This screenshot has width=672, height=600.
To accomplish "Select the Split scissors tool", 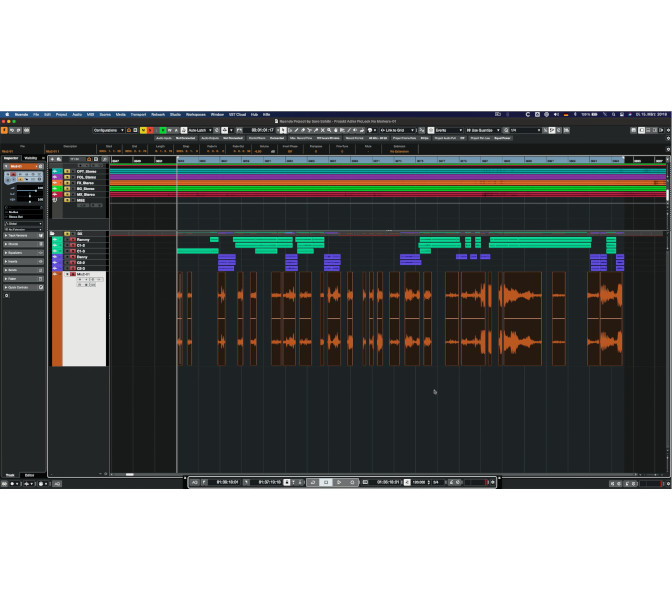I will (309, 130).
